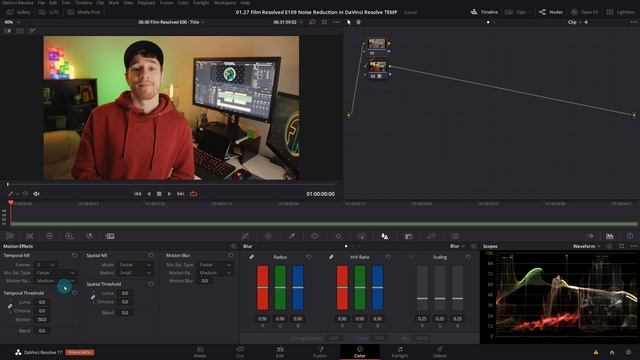Open the Color Match palette
Screen dimensions: 640x360
[30, 236]
